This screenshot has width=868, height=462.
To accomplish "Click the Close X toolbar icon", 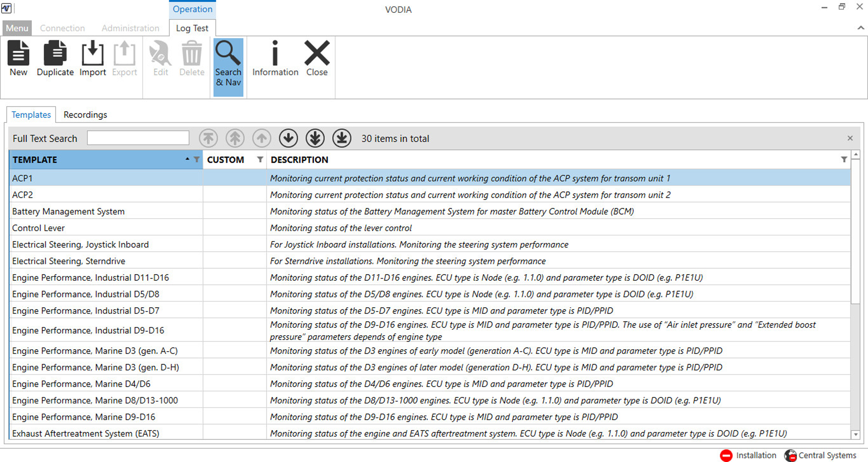I will pyautogui.click(x=317, y=58).
